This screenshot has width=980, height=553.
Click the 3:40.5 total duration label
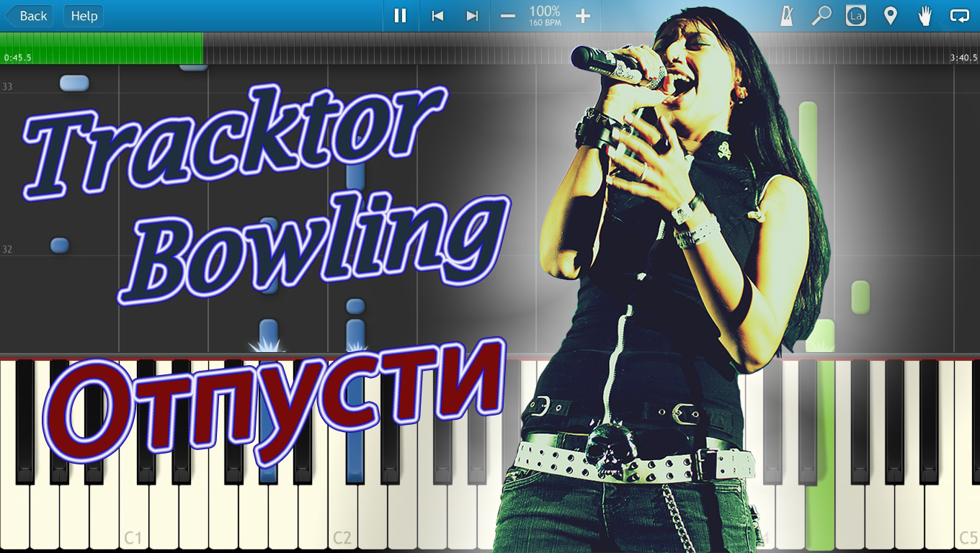[963, 58]
